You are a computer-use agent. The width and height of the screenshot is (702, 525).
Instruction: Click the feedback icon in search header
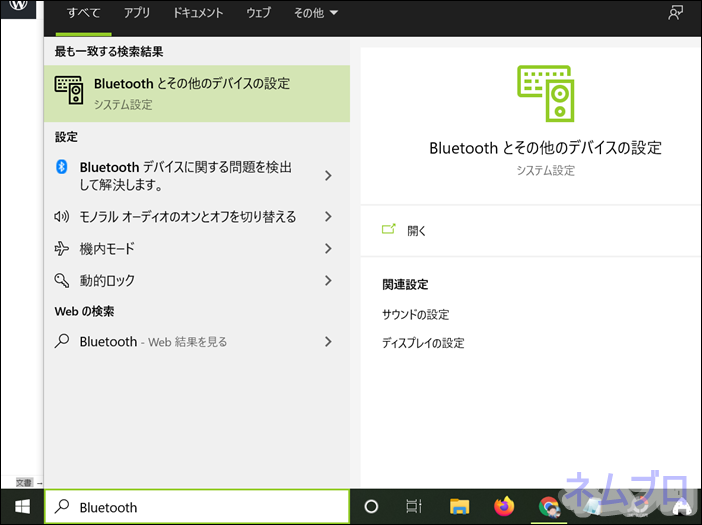675,13
